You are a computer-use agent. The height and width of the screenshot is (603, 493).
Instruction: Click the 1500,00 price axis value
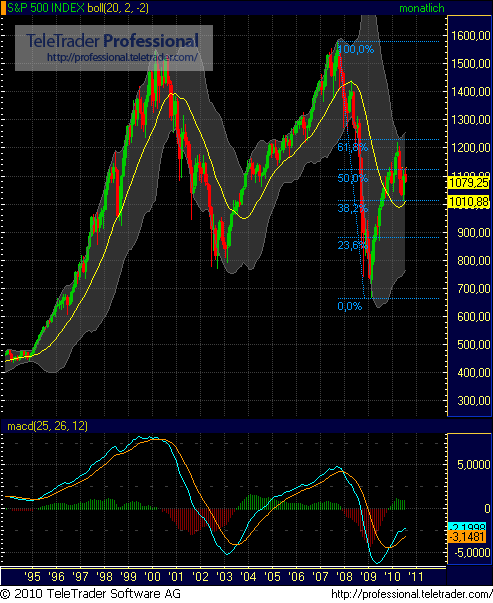click(x=471, y=64)
